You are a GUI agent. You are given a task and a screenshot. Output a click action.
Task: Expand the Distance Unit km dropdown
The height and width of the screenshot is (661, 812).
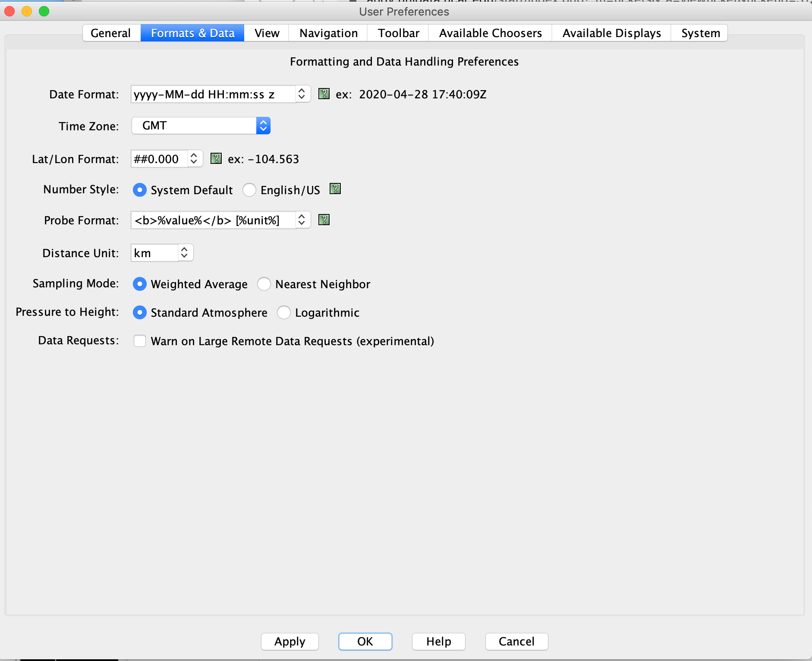(x=185, y=253)
